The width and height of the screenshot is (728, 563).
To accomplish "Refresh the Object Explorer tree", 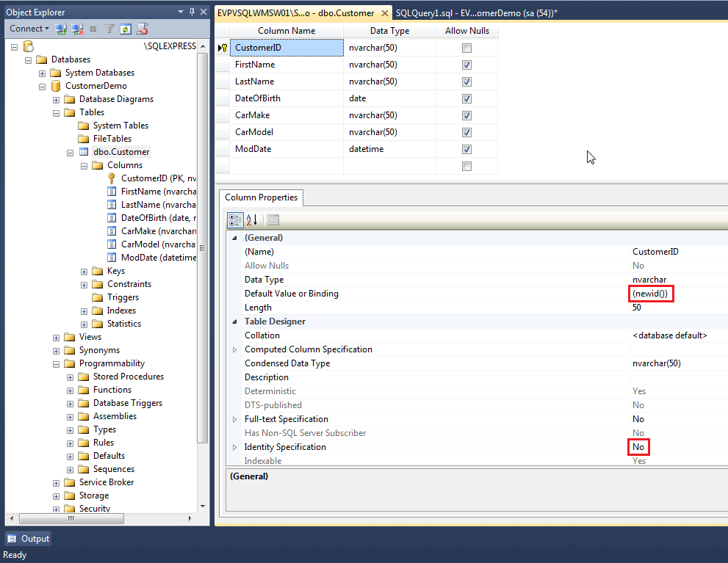I will [x=125, y=28].
